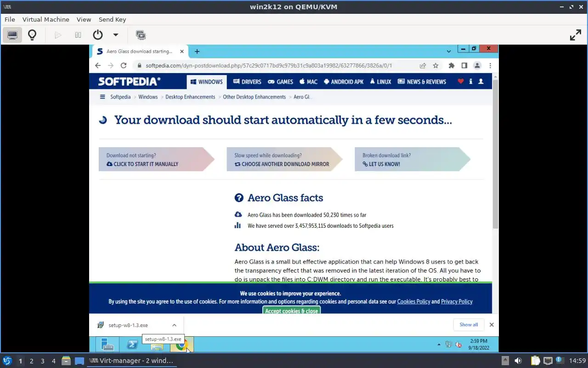
Task: Go to Softpedia breadcrumb link
Action: point(120,97)
